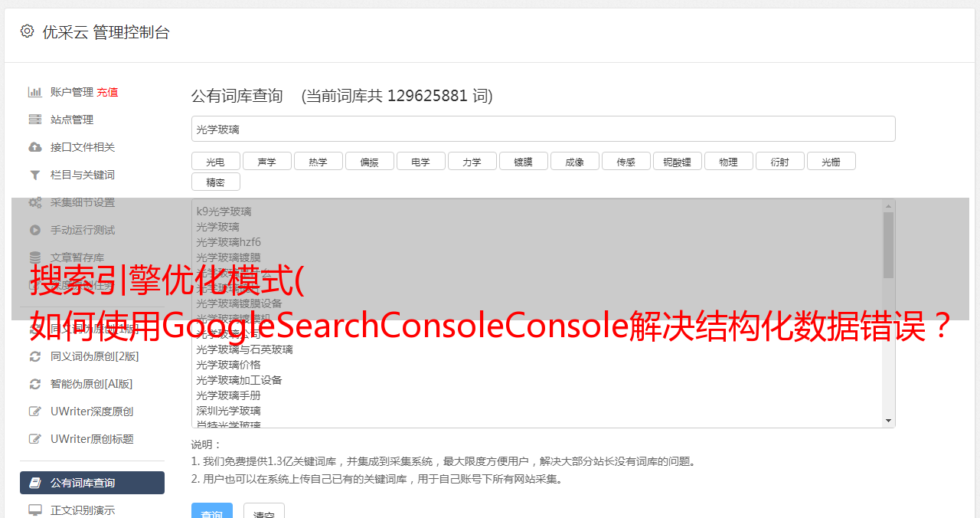
Task: Select the 力学 tag button
Action: [472, 161]
